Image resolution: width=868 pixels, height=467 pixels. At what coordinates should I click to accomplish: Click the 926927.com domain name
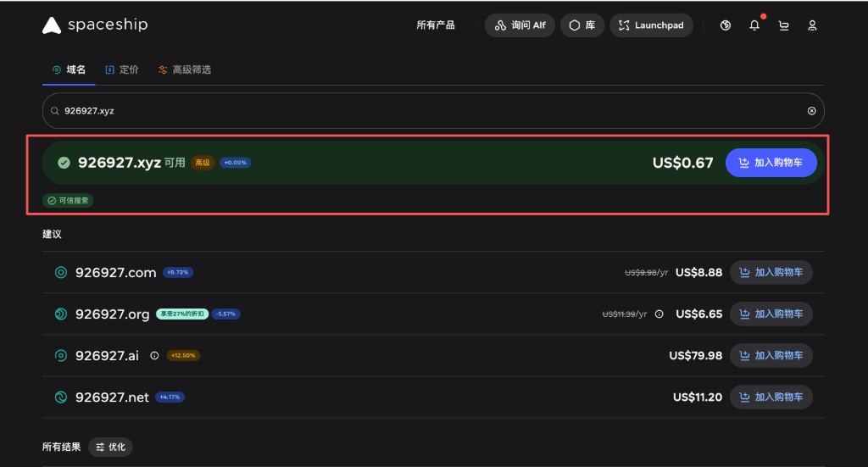[x=115, y=272]
